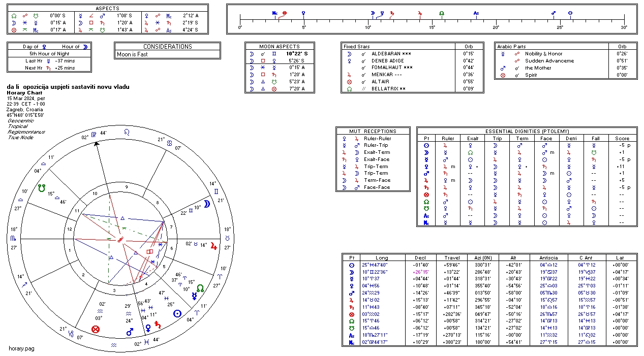Select the As marker on the degree ruler
The image size is (644, 356).
(476, 13)
